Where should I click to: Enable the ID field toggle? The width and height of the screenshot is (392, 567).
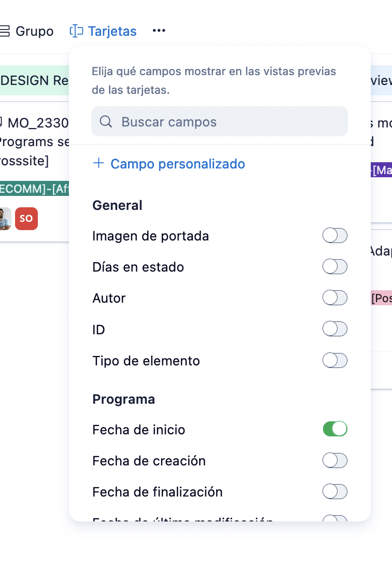click(334, 329)
